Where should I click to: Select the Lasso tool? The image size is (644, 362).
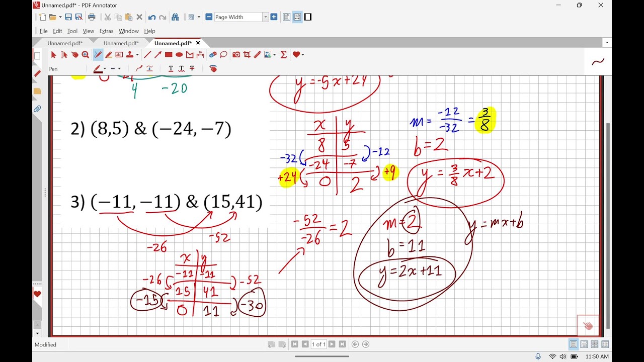pyautogui.click(x=223, y=55)
